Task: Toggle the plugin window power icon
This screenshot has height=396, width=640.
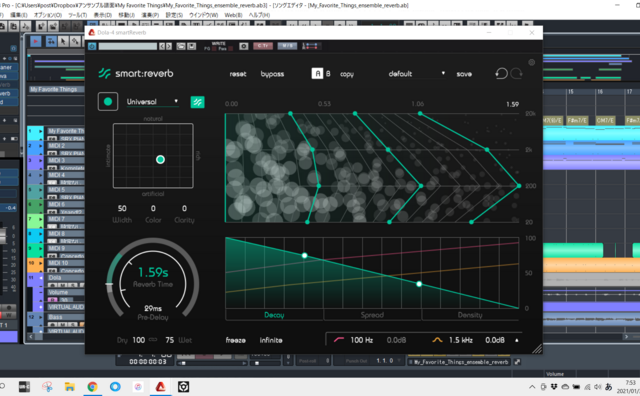Action: pos(92,46)
